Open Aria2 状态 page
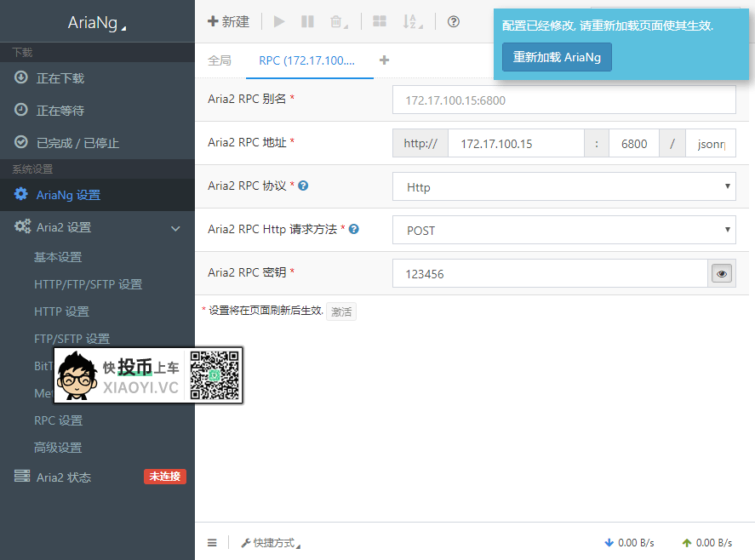Image resolution: width=755 pixels, height=560 pixels. click(64, 477)
